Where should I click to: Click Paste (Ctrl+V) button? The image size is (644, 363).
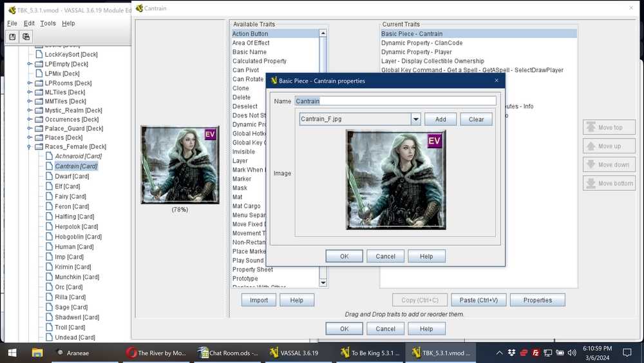tap(478, 300)
